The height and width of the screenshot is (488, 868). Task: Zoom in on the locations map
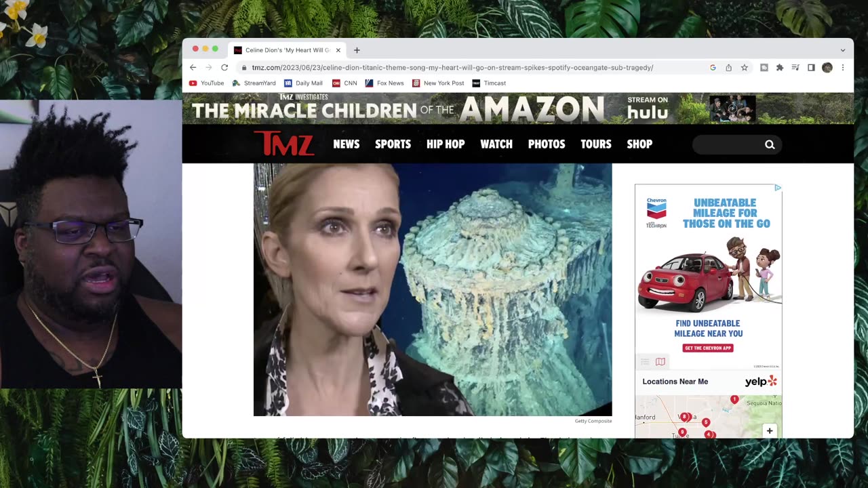tap(770, 430)
